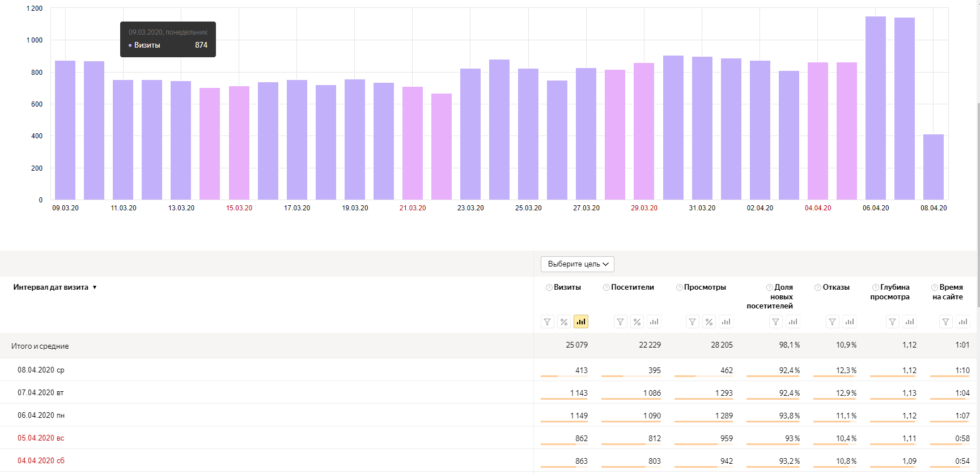Image resolution: width=980 pixels, height=474 pixels.
Task: Click the 23.03.20 axis date label
Action: pyautogui.click(x=470, y=208)
